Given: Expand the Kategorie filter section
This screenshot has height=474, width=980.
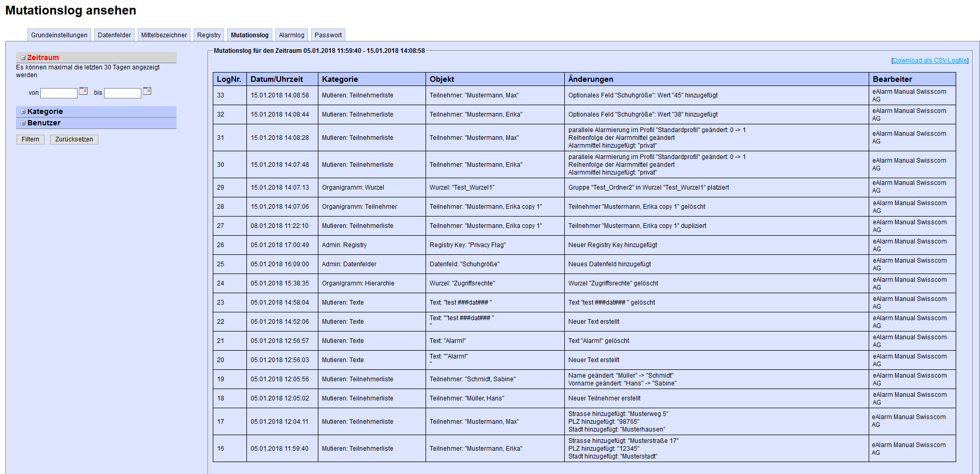Looking at the screenshot, I should coord(23,112).
